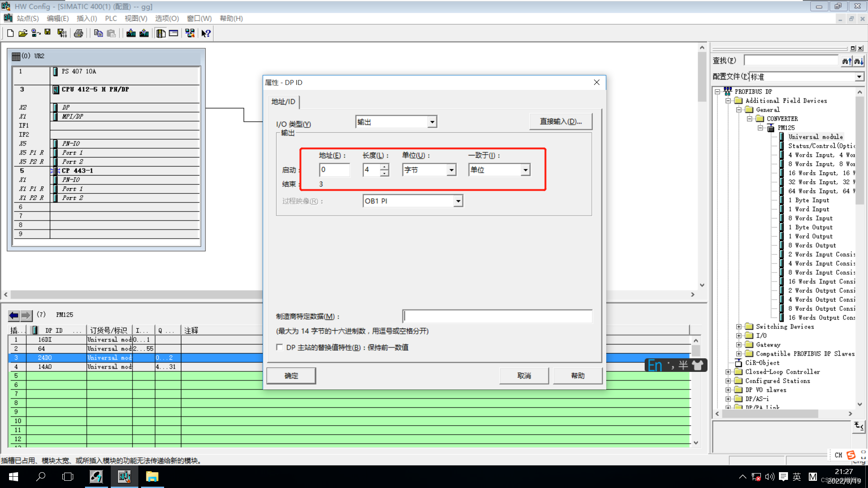Open the 编辑(E) menu
This screenshot has height=488, width=868.
(58, 19)
